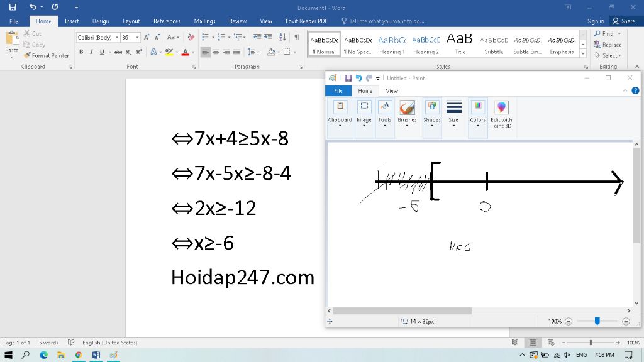Toggle underline formatting in Word
This screenshot has height=362, width=644.
point(102,52)
